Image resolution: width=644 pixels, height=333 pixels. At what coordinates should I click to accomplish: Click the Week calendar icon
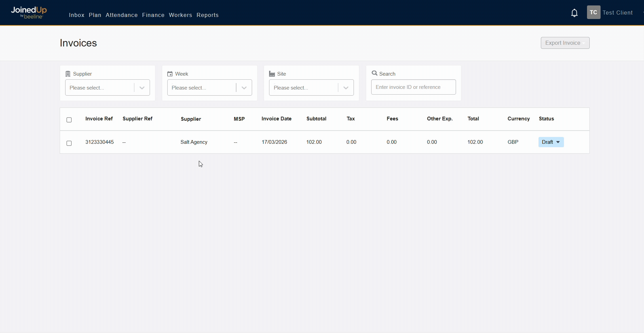point(170,74)
